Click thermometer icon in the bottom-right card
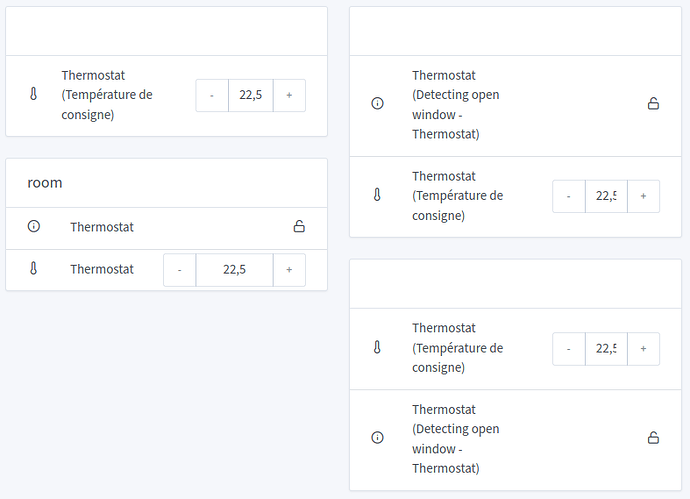690x499 pixels. click(x=377, y=348)
